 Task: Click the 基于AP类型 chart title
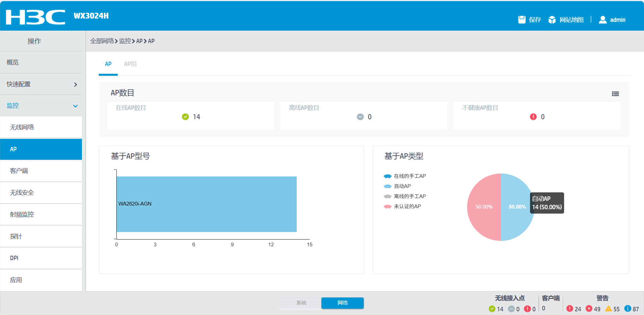point(404,156)
